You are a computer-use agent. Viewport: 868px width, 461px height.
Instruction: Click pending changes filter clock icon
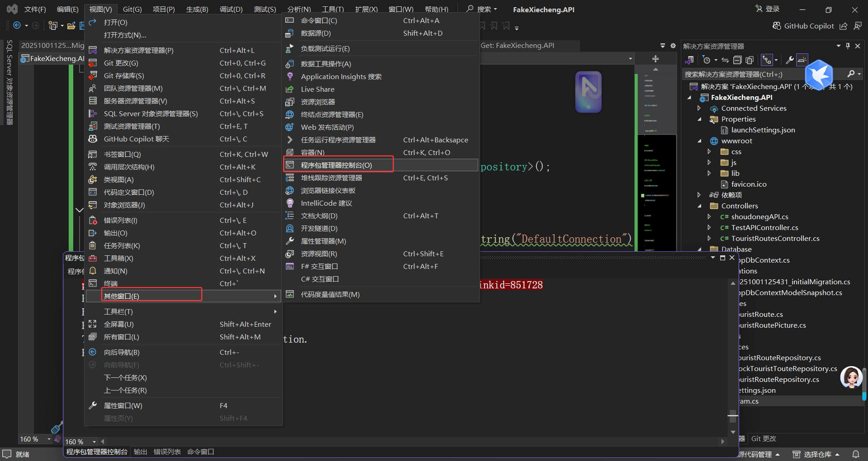pyautogui.click(x=707, y=60)
